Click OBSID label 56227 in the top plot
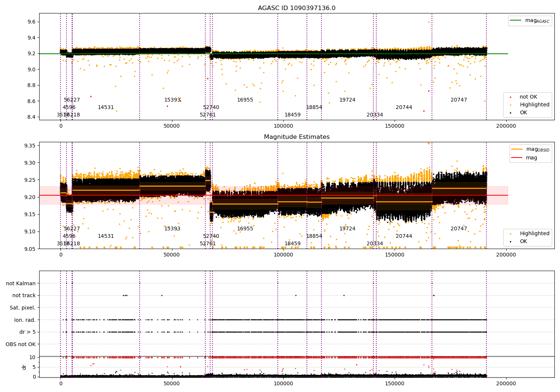The image size is (560, 392). [72, 100]
